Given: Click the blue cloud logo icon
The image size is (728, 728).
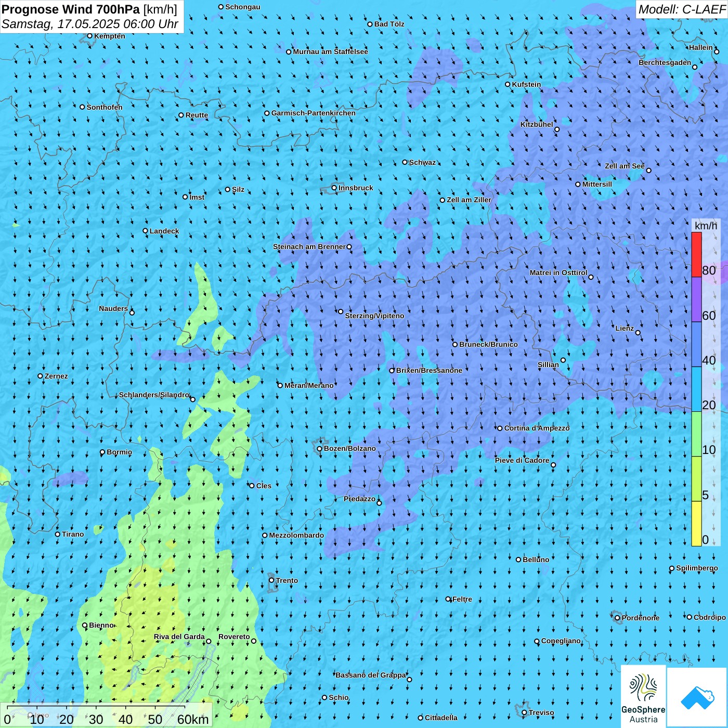Looking at the screenshot, I should tap(697, 697).
